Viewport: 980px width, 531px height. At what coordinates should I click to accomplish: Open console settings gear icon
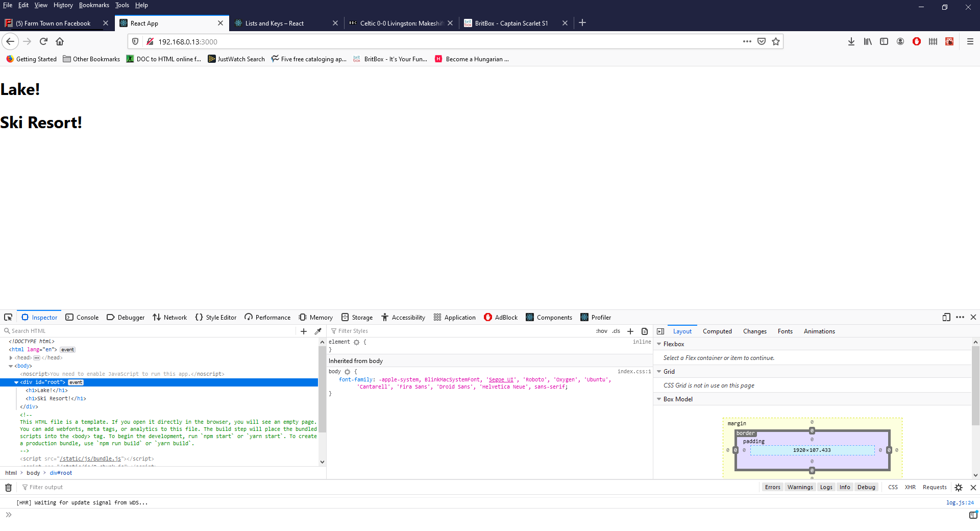click(959, 487)
